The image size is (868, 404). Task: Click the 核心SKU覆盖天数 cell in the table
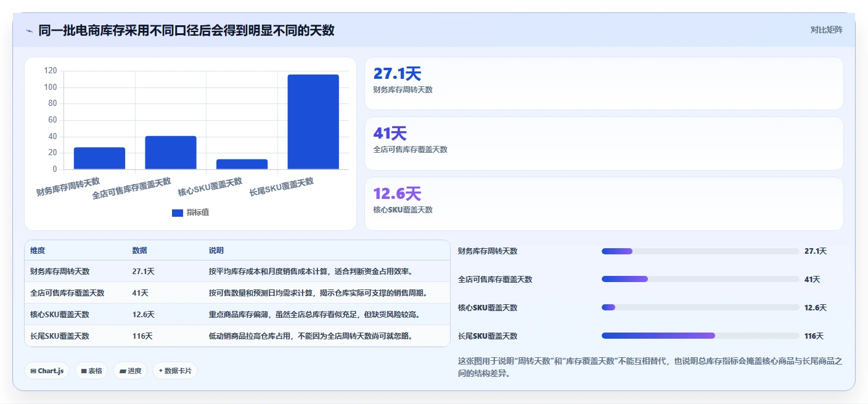[x=60, y=315]
